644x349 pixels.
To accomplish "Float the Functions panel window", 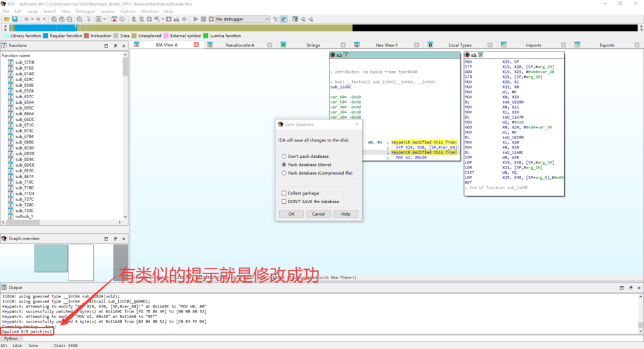I will [x=116, y=46].
